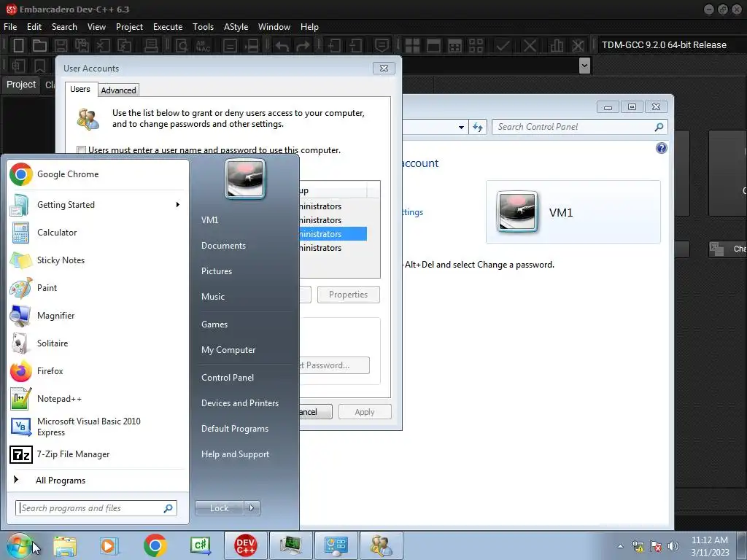The image size is (747, 560).
Task: Open the File menu in Dev-C++
Action: (x=10, y=27)
